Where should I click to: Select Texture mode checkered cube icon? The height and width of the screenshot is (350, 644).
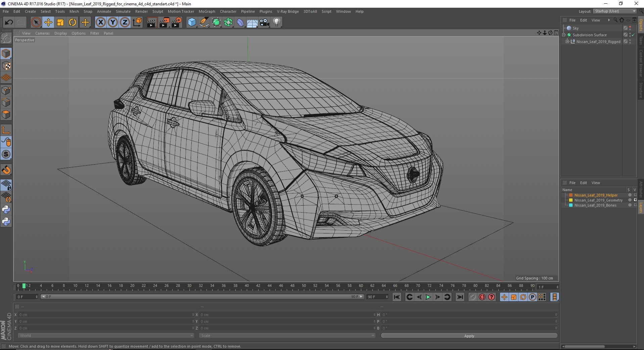6,66
